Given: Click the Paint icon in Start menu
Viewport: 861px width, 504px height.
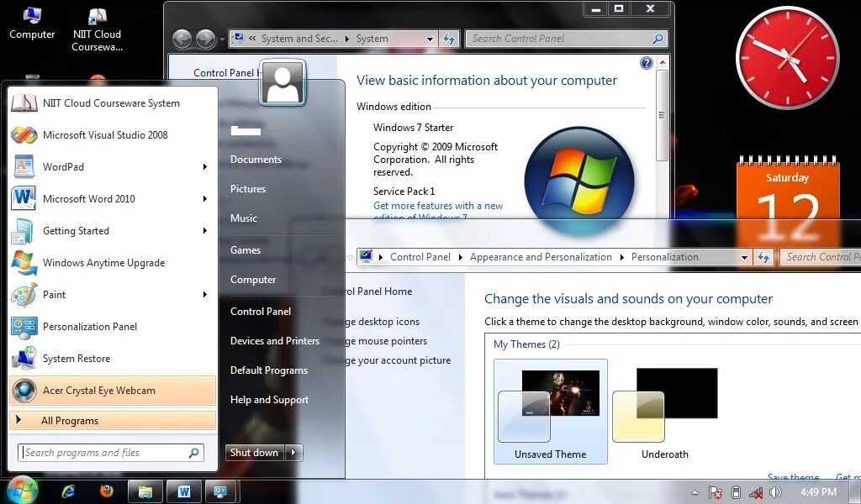Looking at the screenshot, I should tap(24, 295).
